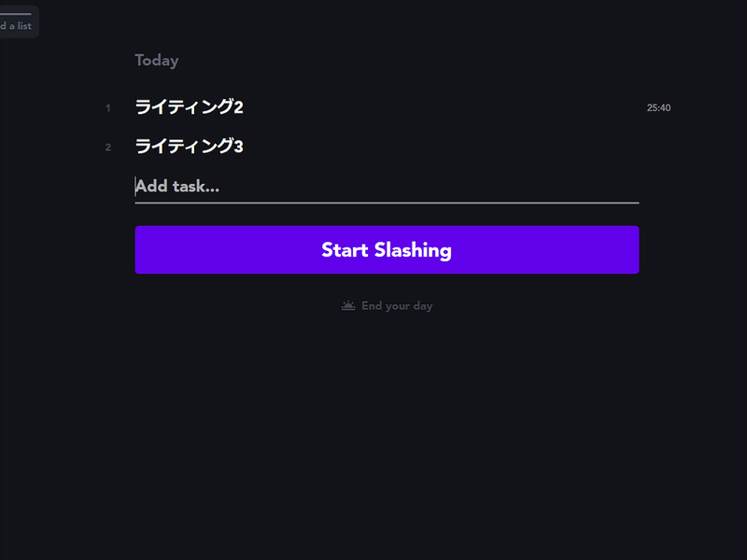
Task: Click the empty row area right of ライティング3
Action: [441, 147]
